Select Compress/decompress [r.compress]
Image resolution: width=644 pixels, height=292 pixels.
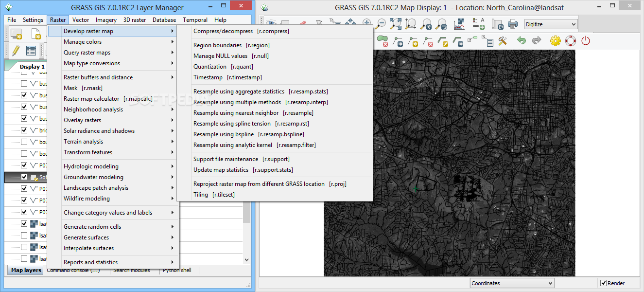275,31
